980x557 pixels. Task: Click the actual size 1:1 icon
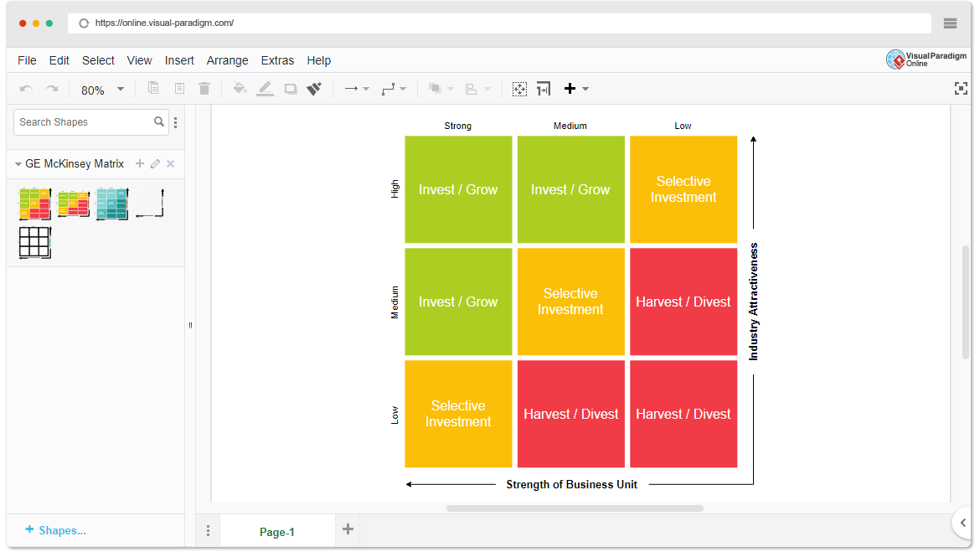[x=544, y=89]
